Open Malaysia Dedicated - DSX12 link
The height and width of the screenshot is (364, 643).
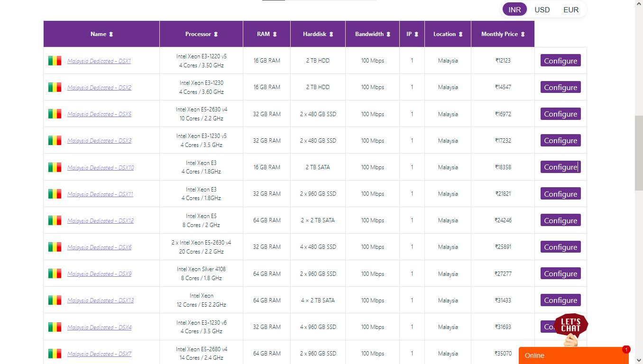pos(101,221)
